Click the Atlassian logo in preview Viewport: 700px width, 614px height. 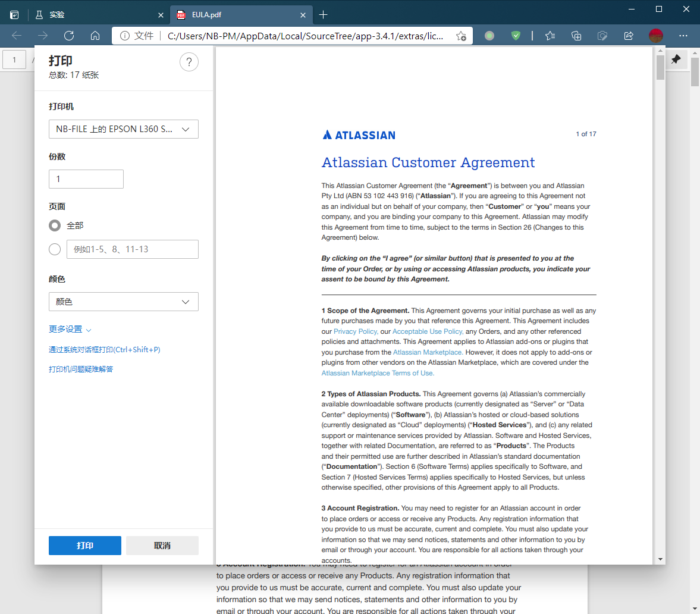click(359, 135)
